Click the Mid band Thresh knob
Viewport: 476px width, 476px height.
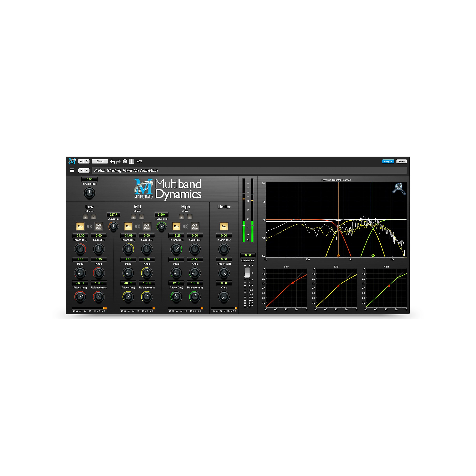coord(128,249)
